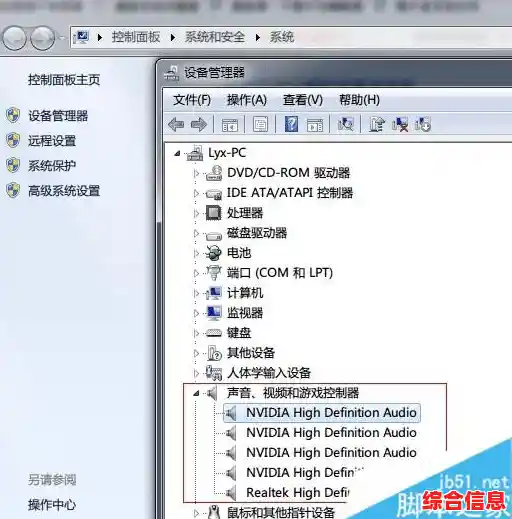This screenshot has width=512, height=519.
Task: Click the IDE ATA/ATAPI controller icon
Action: (x=214, y=193)
